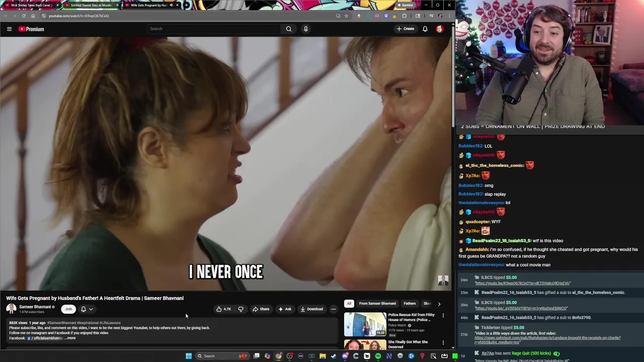Click chat username 'quadcopter'
644x362 pixels.
click(477, 222)
